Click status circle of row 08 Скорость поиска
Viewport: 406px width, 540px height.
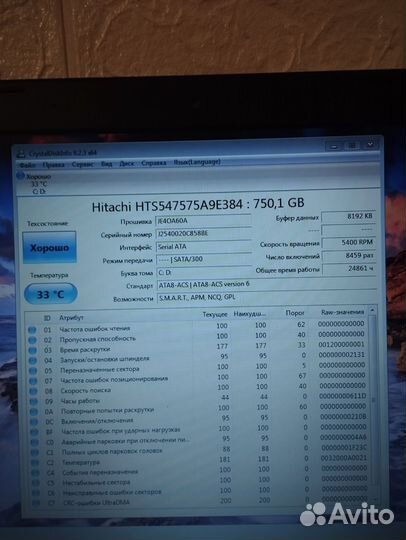(x=33, y=392)
